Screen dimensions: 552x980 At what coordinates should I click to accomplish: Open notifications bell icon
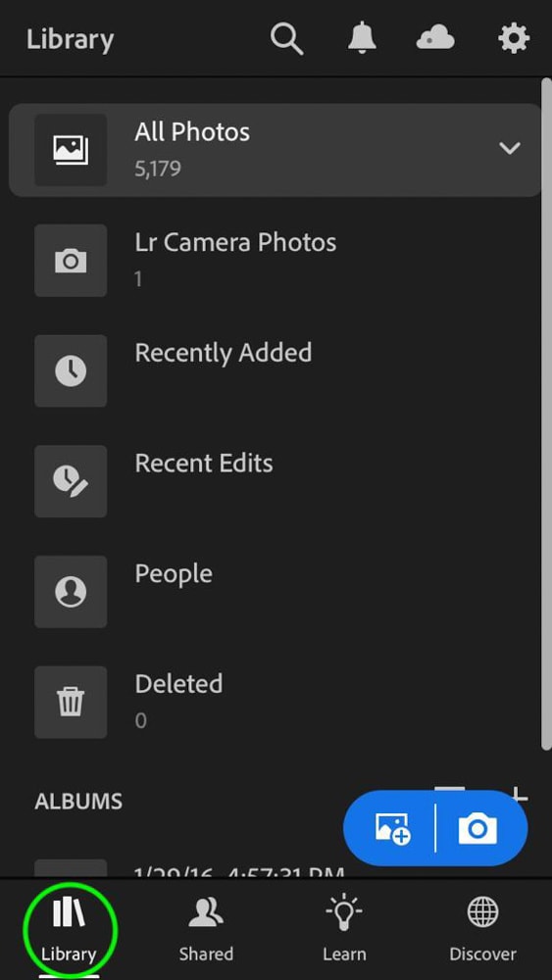pyautogui.click(x=362, y=39)
